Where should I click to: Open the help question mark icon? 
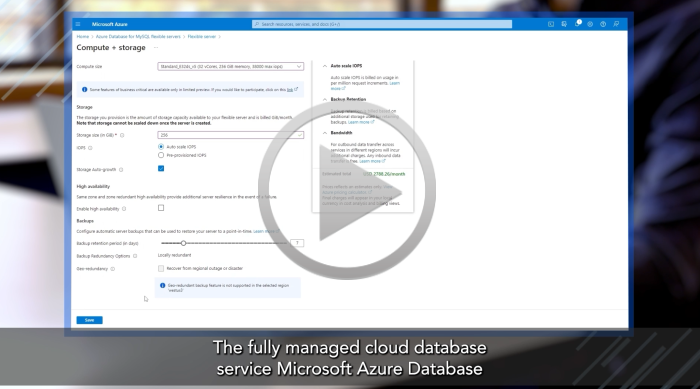tap(603, 24)
